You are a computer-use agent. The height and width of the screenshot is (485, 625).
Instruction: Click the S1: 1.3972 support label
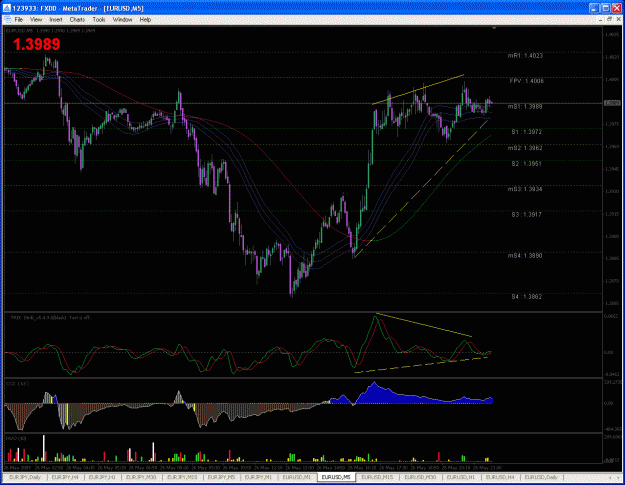click(x=527, y=132)
